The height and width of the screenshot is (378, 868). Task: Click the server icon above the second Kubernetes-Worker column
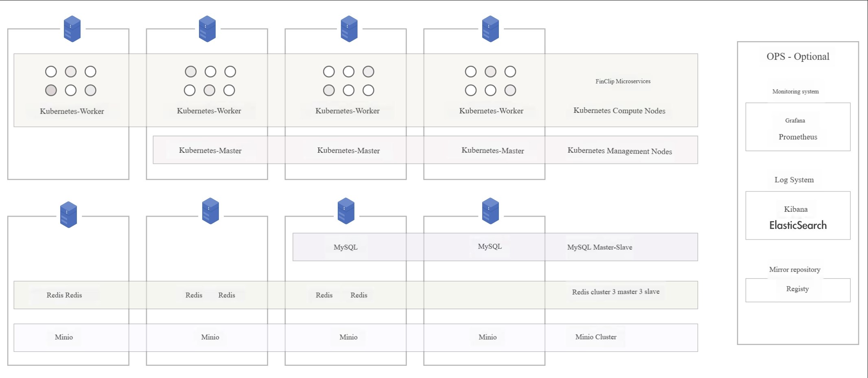tap(207, 29)
